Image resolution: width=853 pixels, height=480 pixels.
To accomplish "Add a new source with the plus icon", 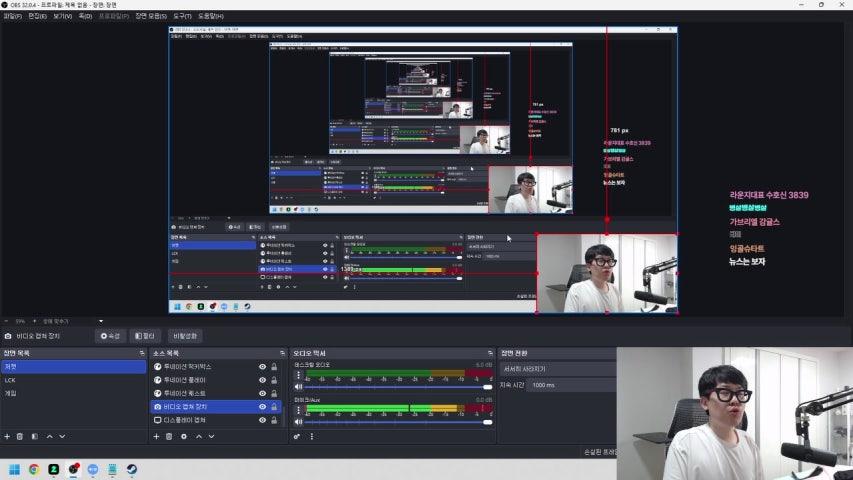I will 156,436.
